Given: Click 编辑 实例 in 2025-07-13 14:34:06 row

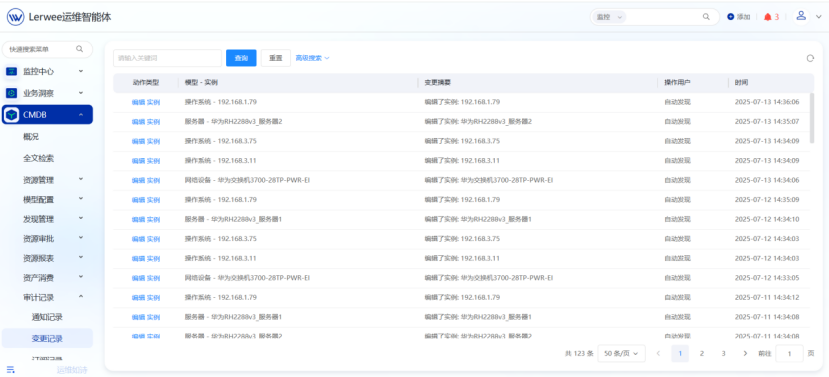Looking at the screenshot, I should 146,180.
